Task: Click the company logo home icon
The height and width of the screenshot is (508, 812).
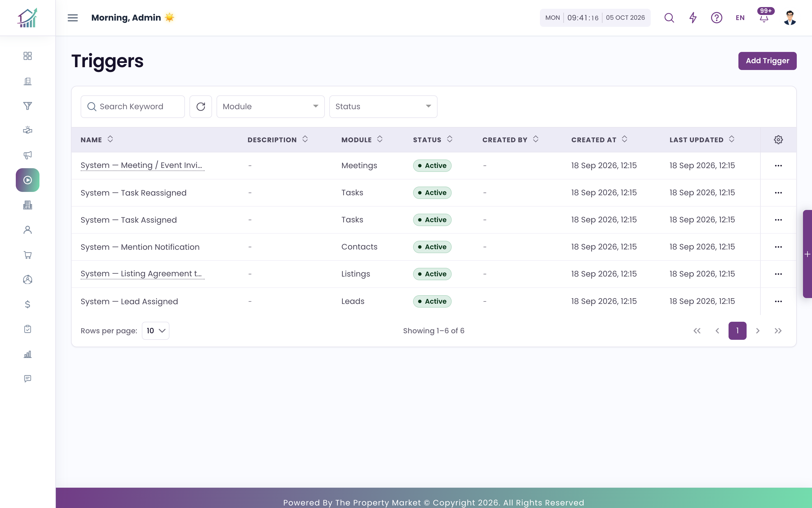Action: coord(28,18)
